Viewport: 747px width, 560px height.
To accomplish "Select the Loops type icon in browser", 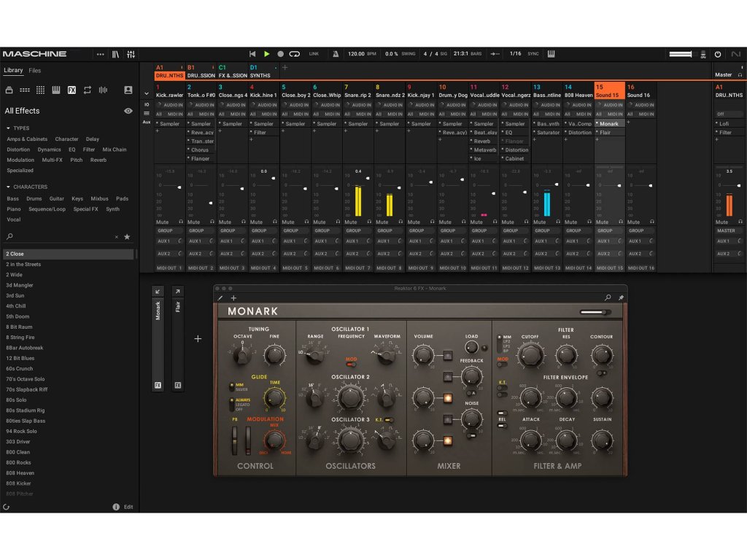I will point(88,90).
